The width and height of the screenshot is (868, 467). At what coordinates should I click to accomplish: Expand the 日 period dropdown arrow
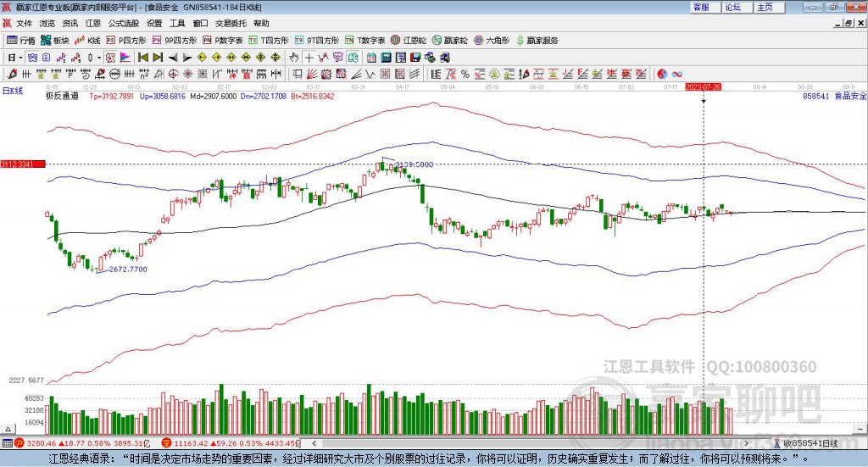21,58
